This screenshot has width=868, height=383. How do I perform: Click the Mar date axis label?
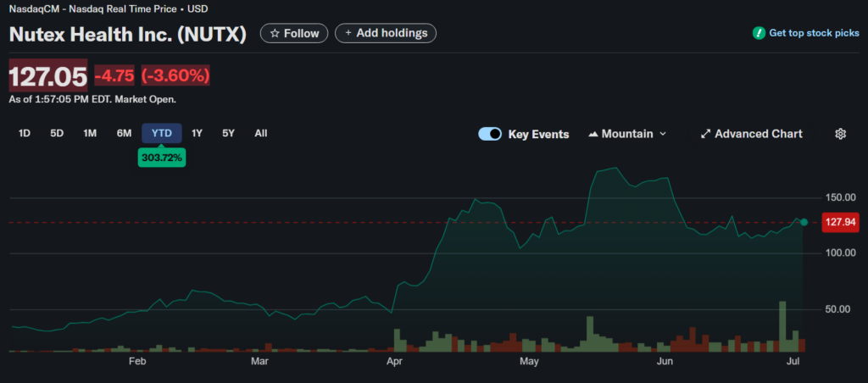(x=259, y=362)
